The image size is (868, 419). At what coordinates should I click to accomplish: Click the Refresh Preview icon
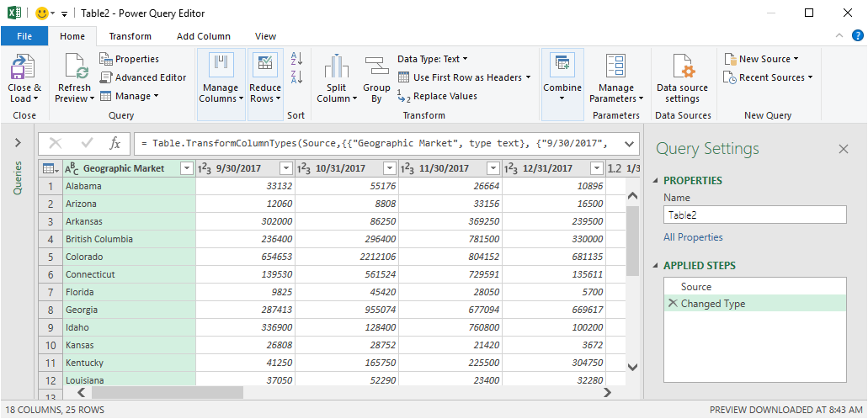(x=74, y=67)
